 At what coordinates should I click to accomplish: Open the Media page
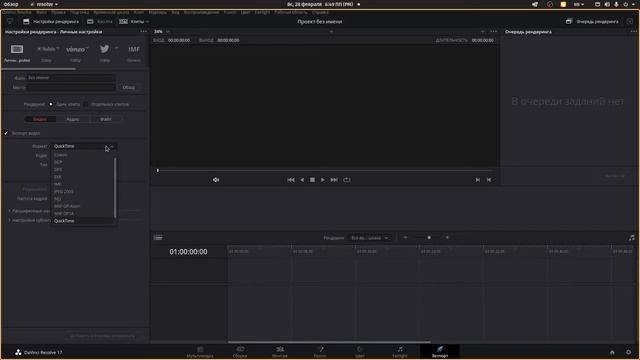coord(200,352)
